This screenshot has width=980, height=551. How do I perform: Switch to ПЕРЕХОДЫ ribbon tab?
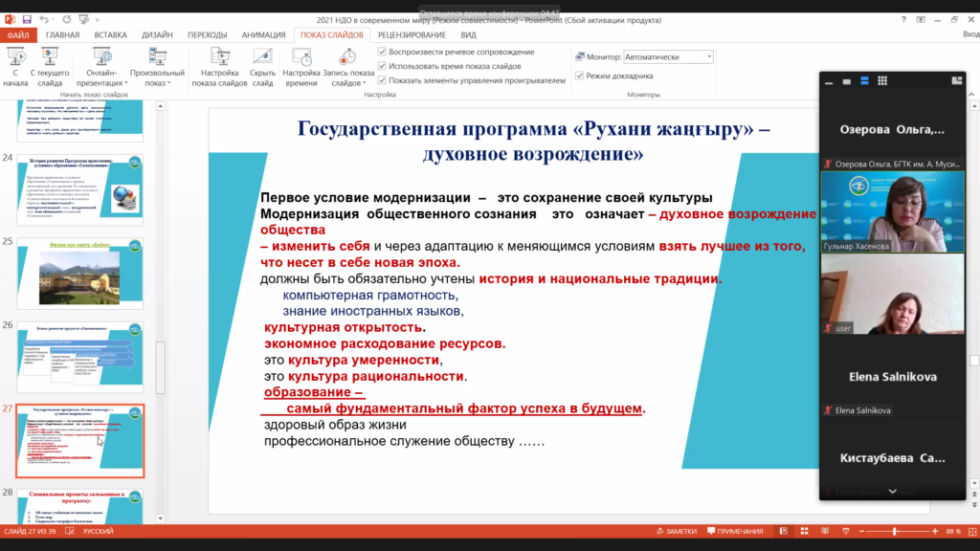click(x=208, y=35)
